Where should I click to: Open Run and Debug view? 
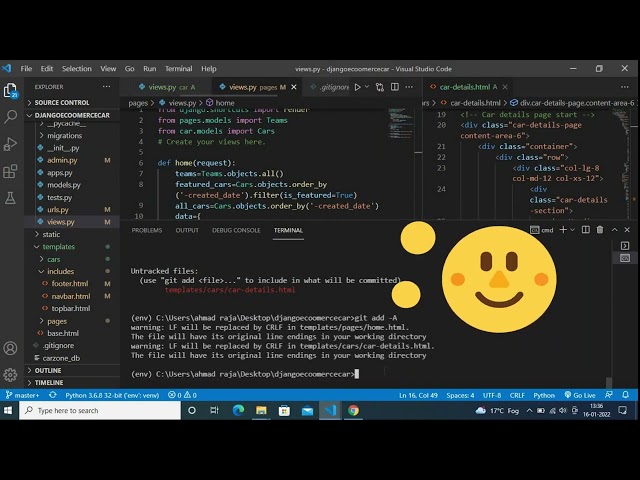tap(10, 144)
